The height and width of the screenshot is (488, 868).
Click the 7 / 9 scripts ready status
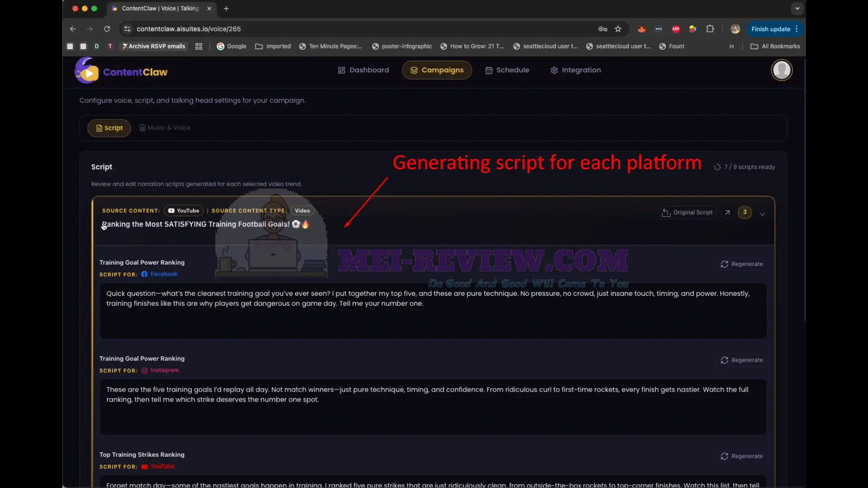[744, 167]
